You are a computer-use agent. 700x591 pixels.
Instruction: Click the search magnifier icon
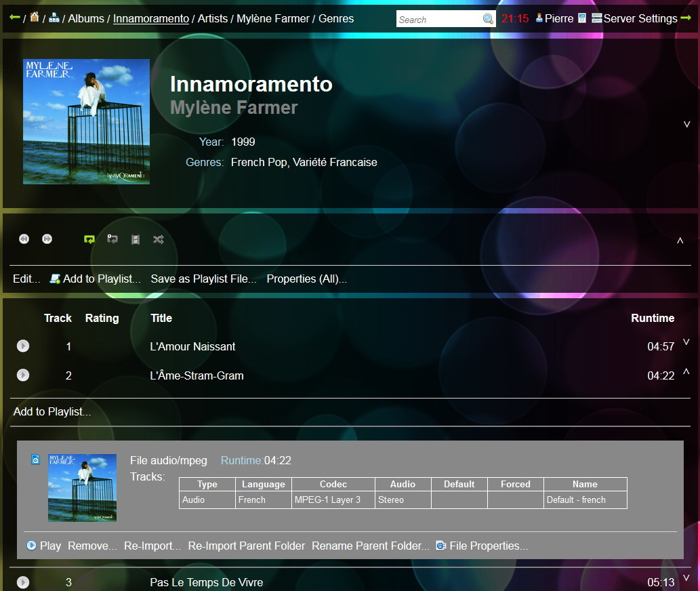point(488,19)
